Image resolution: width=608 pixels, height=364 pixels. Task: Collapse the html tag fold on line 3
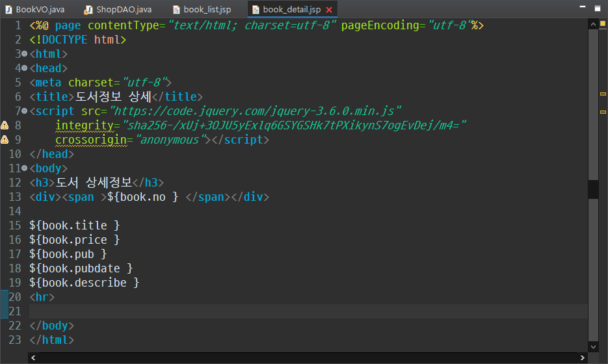(x=25, y=54)
